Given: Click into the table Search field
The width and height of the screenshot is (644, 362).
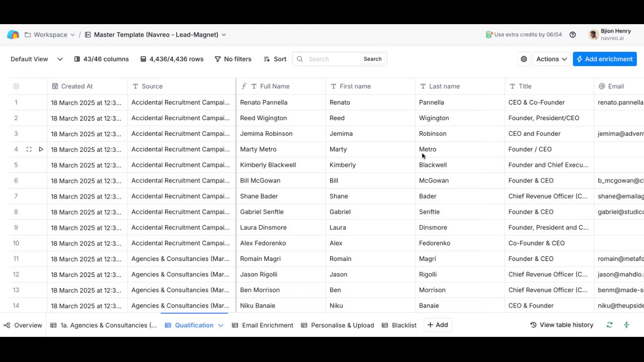Looking at the screenshot, I should click(332, 59).
